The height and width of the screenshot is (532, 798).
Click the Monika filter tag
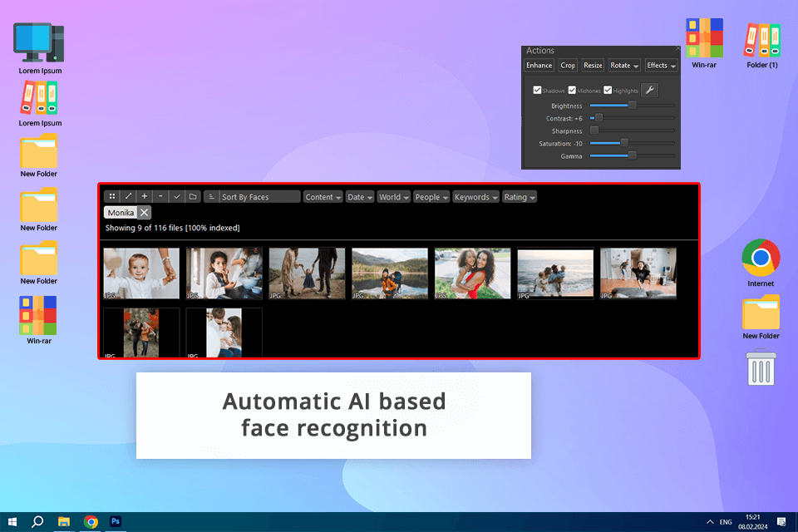point(121,212)
